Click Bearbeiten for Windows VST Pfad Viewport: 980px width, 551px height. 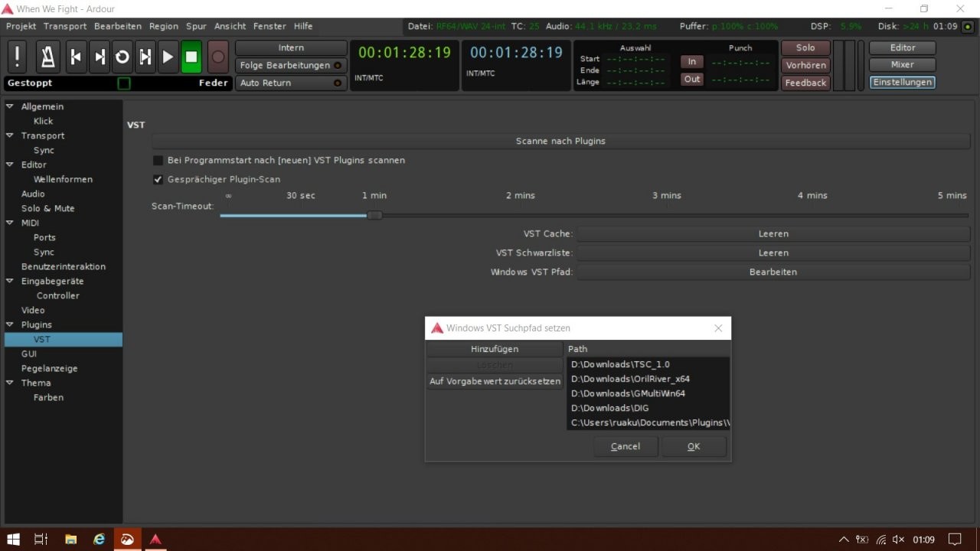pyautogui.click(x=773, y=272)
